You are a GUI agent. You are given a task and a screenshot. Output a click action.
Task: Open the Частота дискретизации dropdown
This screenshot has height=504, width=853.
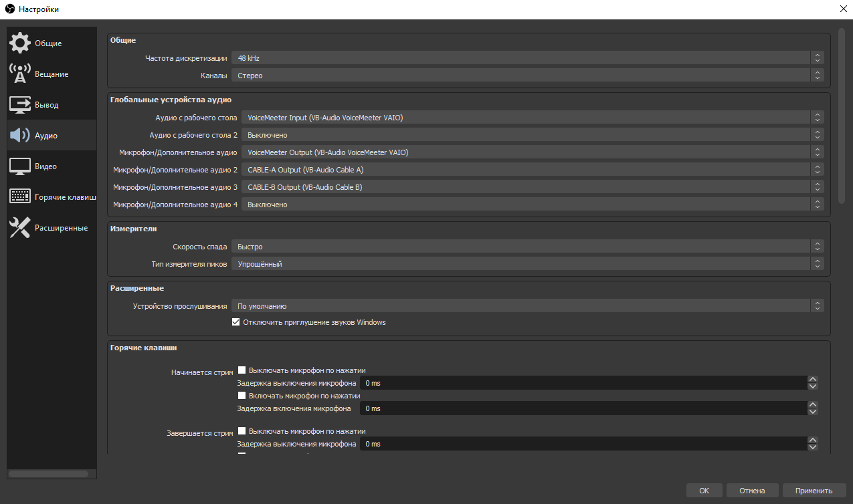point(527,58)
